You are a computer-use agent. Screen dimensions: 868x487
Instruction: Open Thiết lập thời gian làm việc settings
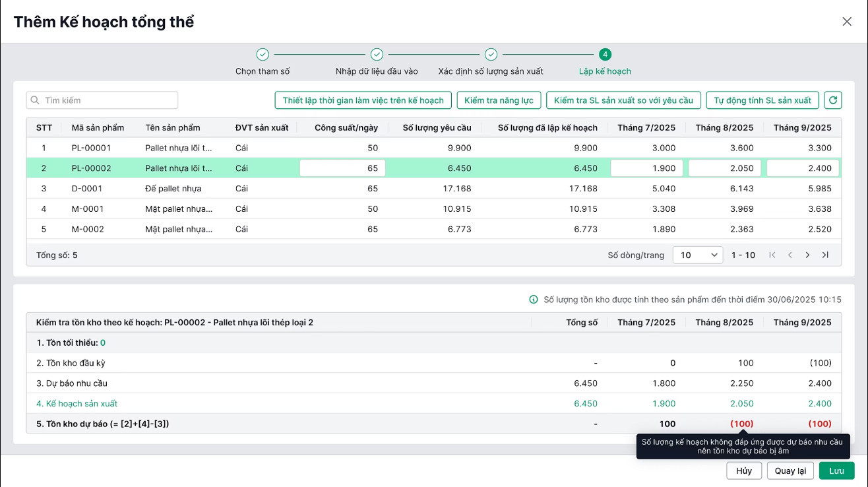(363, 100)
